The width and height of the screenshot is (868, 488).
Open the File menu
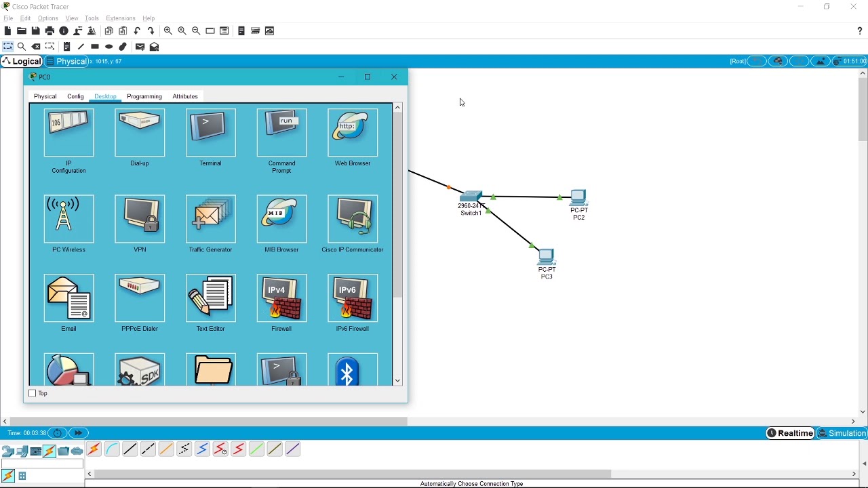pyautogui.click(x=8, y=18)
